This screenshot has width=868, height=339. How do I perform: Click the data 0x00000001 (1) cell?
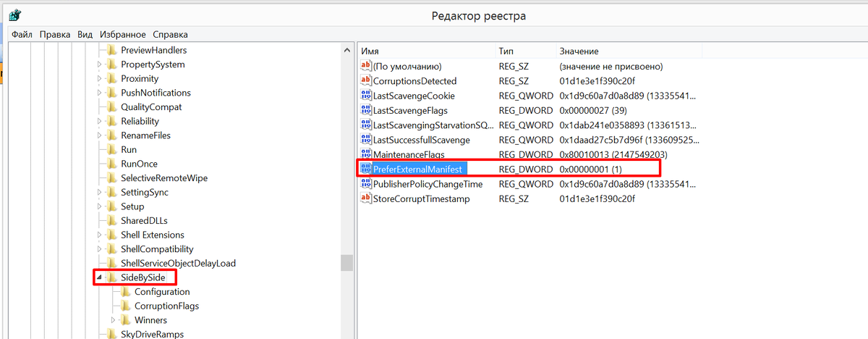[590, 169]
